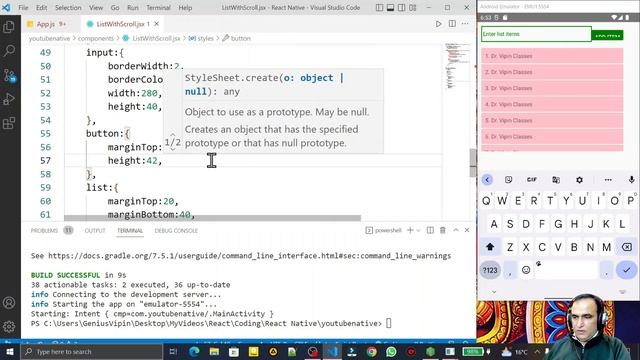
Task: Open the Source Control view
Action: 9,75
